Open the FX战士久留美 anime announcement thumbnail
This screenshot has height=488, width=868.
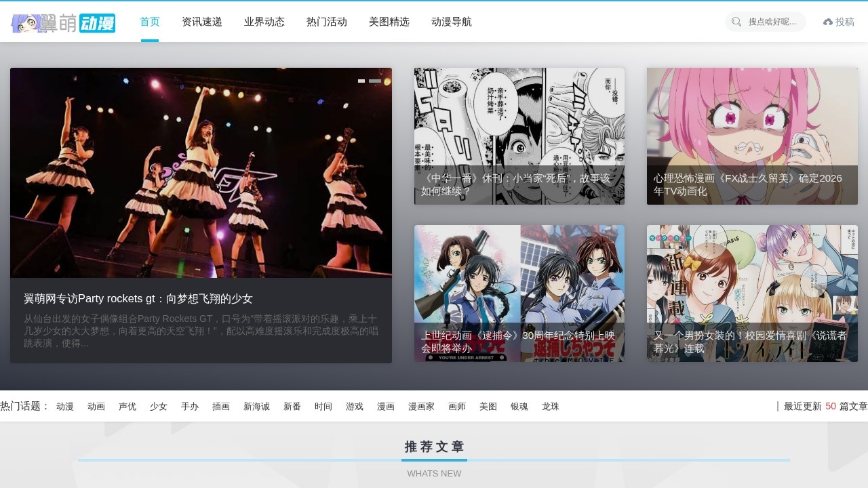pyautogui.click(x=752, y=136)
